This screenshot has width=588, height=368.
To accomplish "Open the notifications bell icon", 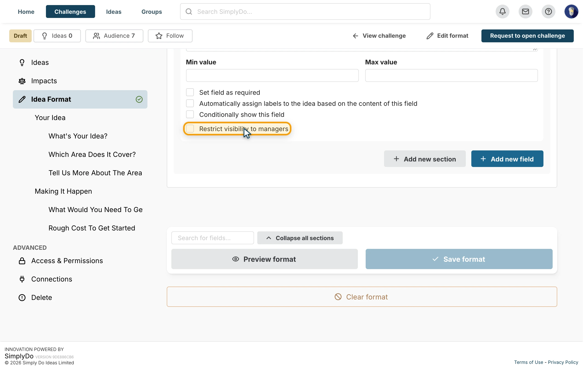I will click(502, 11).
